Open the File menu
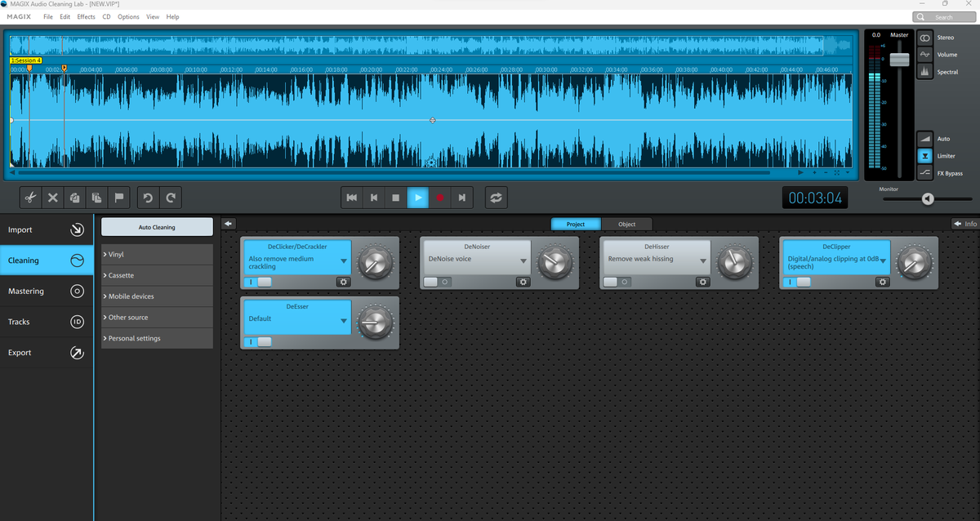 pos(48,16)
